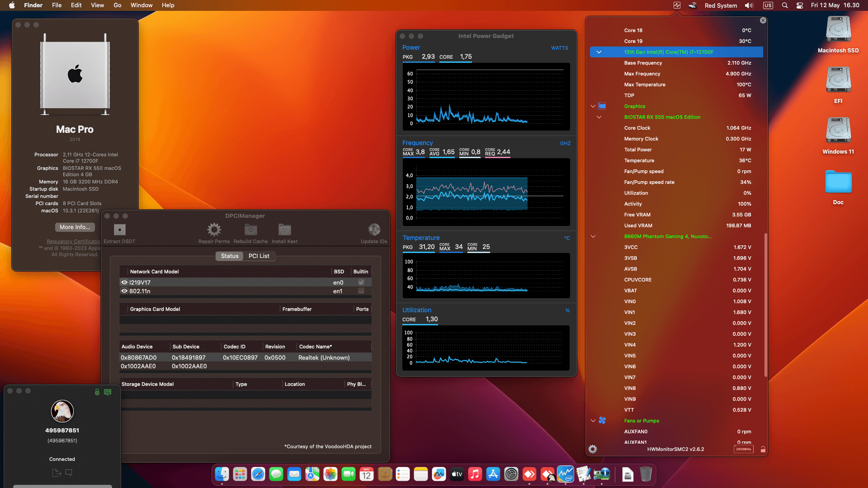Open the View menu
Viewport: 868px width, 488px height.
(97, 5)
